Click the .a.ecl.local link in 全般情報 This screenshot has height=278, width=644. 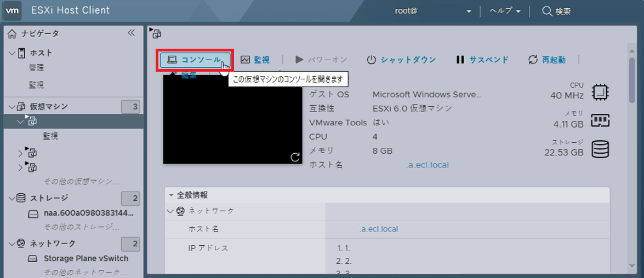[378, 229]
